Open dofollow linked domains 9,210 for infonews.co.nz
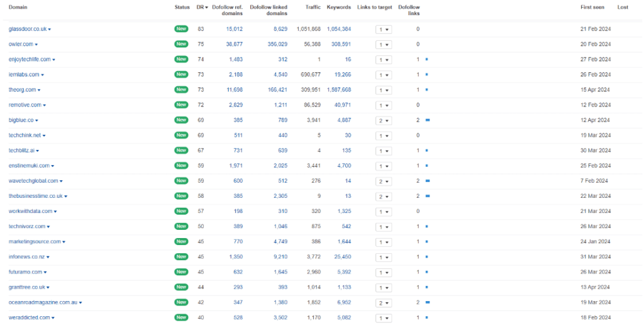Screen dimensions: 644x325 click(280, 257)
